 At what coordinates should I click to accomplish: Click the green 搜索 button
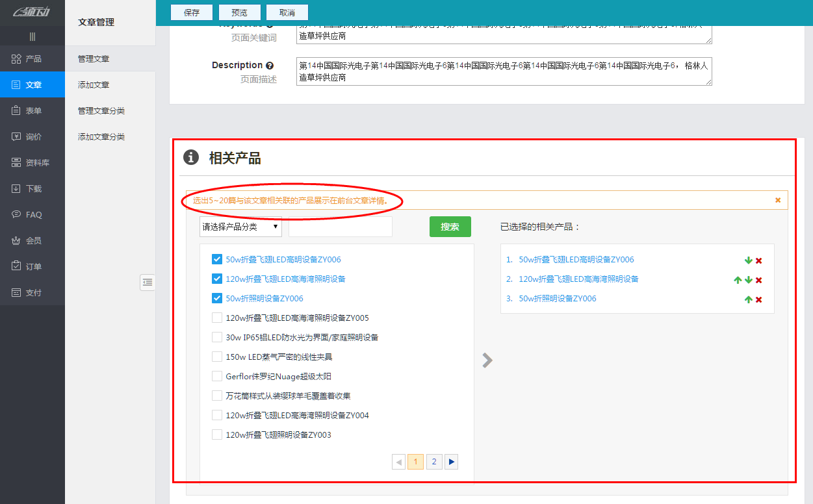(450, 226)
